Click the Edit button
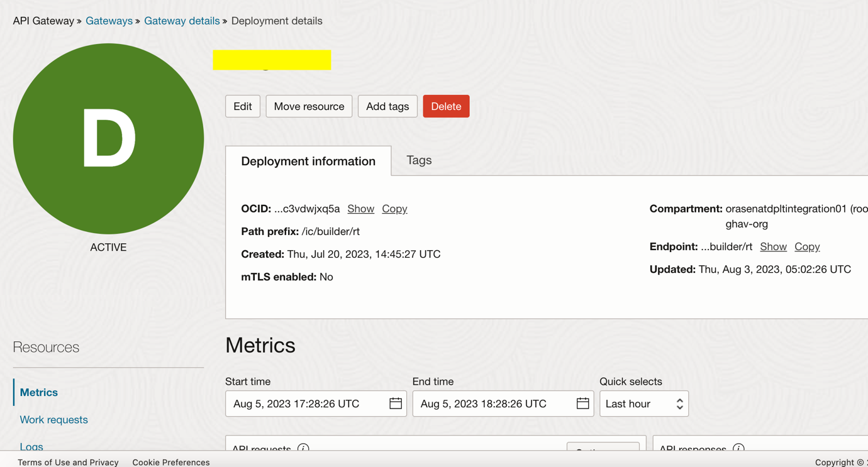The height and width of the screenshot is (467, 868). (243, 106)
